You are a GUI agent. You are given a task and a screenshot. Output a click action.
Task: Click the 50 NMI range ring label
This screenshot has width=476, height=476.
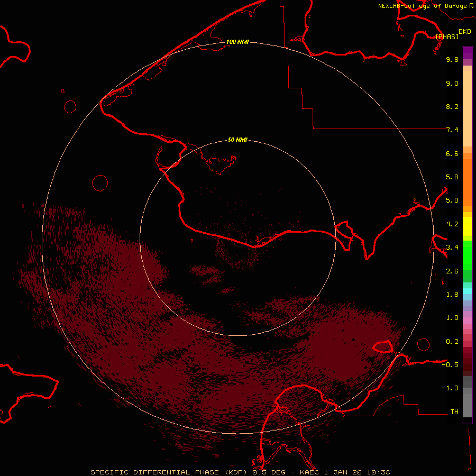pyautogui.click(x=237, y=140)
